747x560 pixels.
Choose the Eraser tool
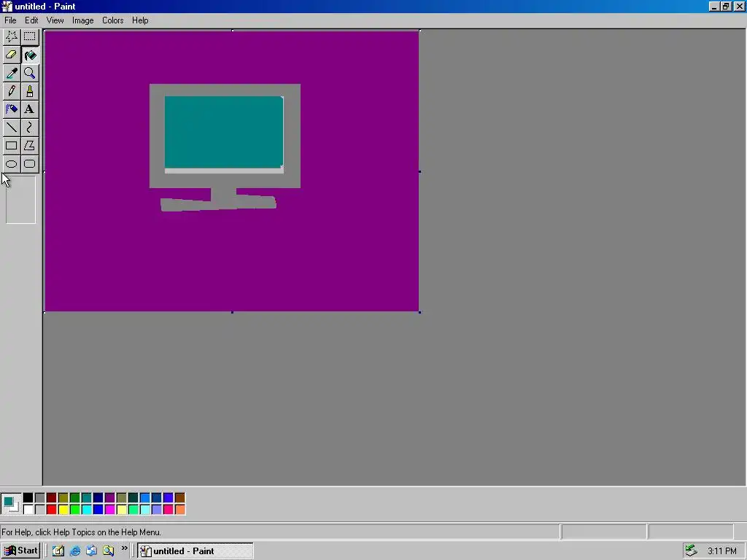coord(12,55)
